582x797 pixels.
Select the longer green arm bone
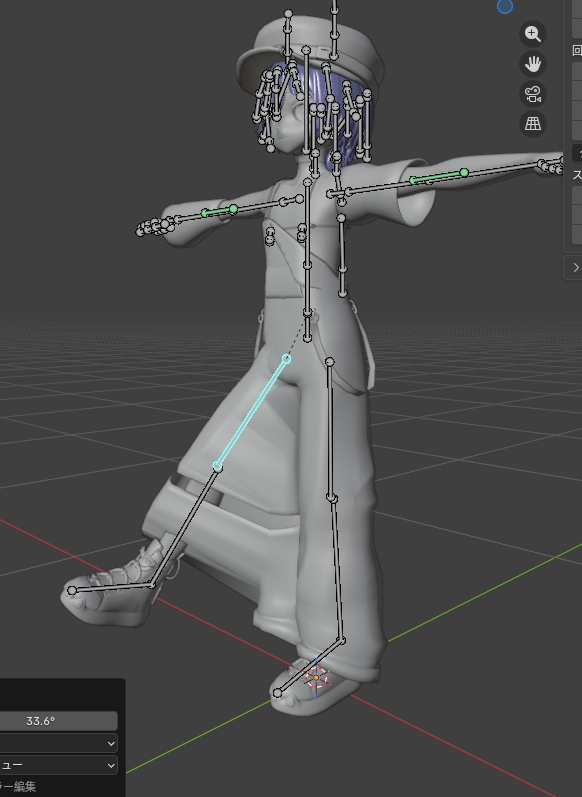(439, 176)
